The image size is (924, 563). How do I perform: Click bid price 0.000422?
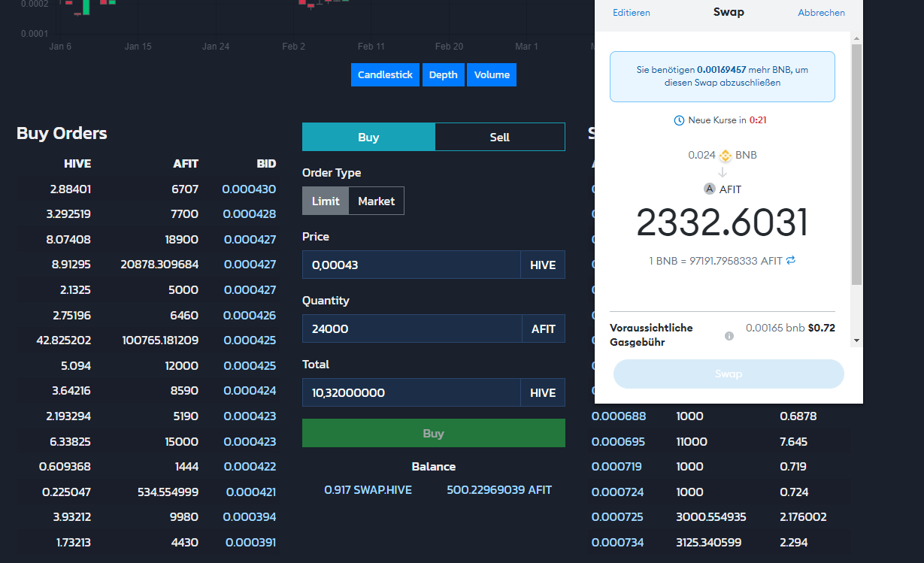pos(250,466)
